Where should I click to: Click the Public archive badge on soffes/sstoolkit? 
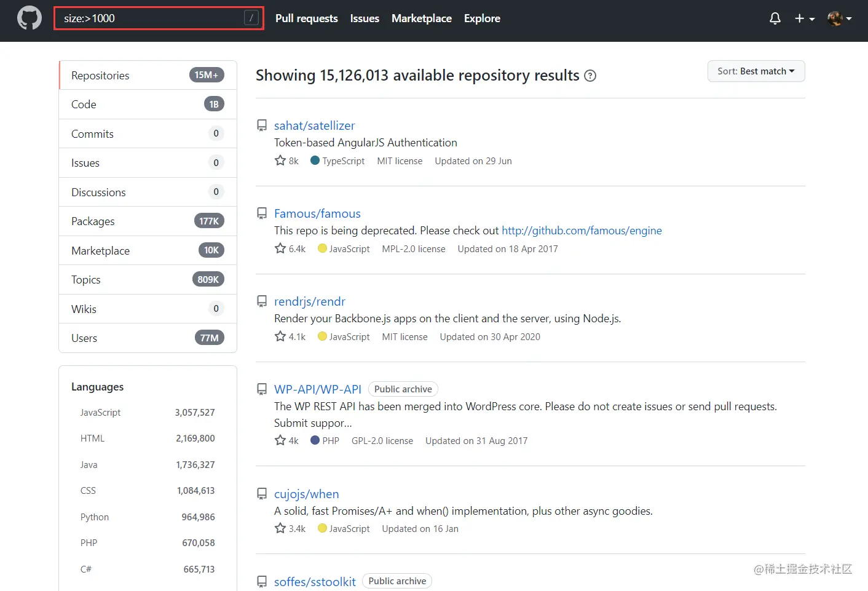pyautogui.click(x=397, y=581)
